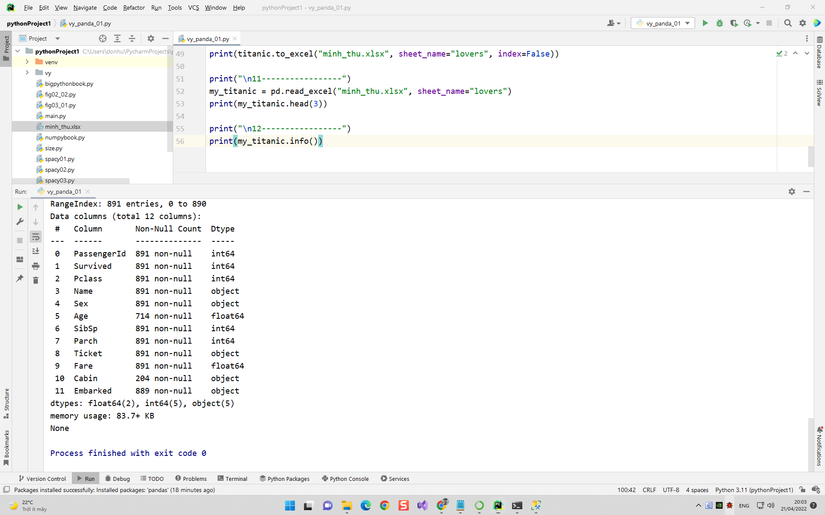This screenshot has height=515, width=825.
Task: Stop the process from the Run panel sidebar
Action: [x=20, y=240]
